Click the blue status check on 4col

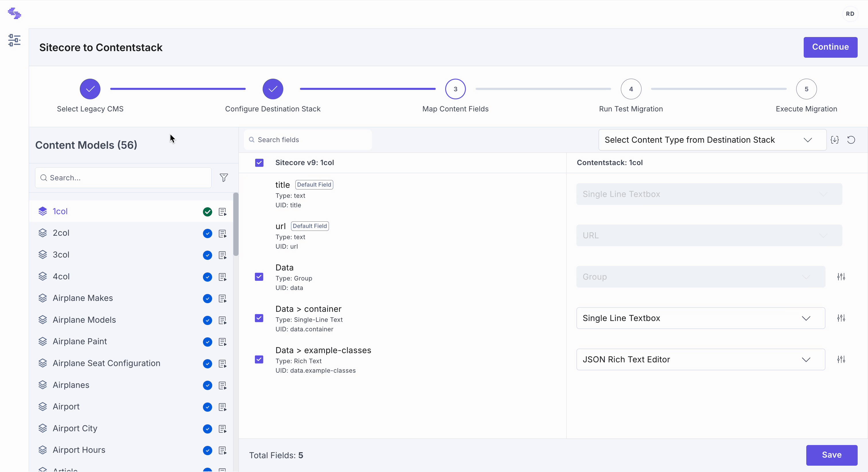(x=208, y=277)
